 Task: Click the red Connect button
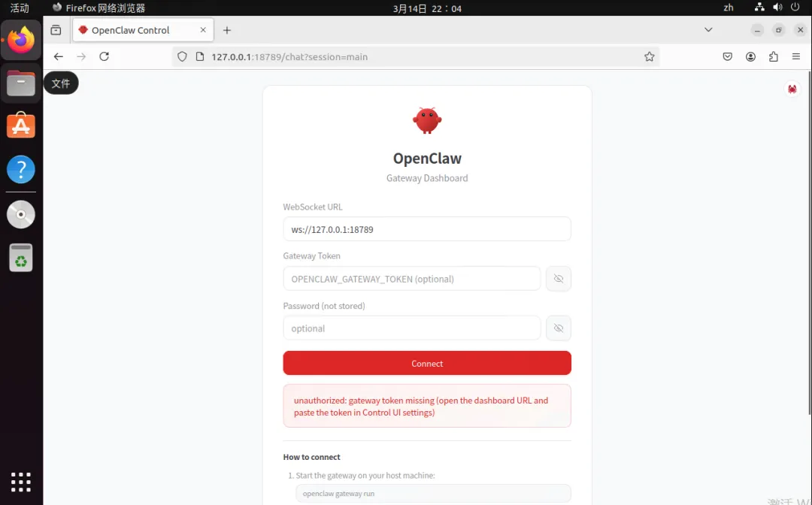(x=427, y=363)
